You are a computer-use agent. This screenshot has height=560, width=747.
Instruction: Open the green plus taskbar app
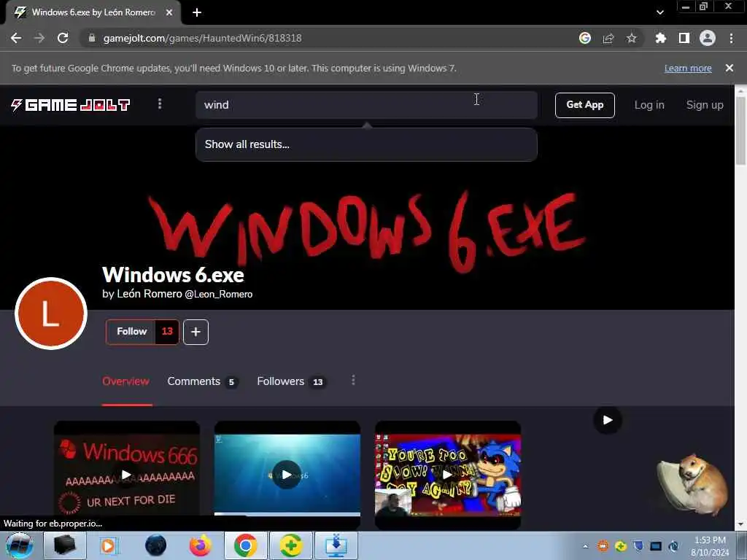[x=291, y=545]
